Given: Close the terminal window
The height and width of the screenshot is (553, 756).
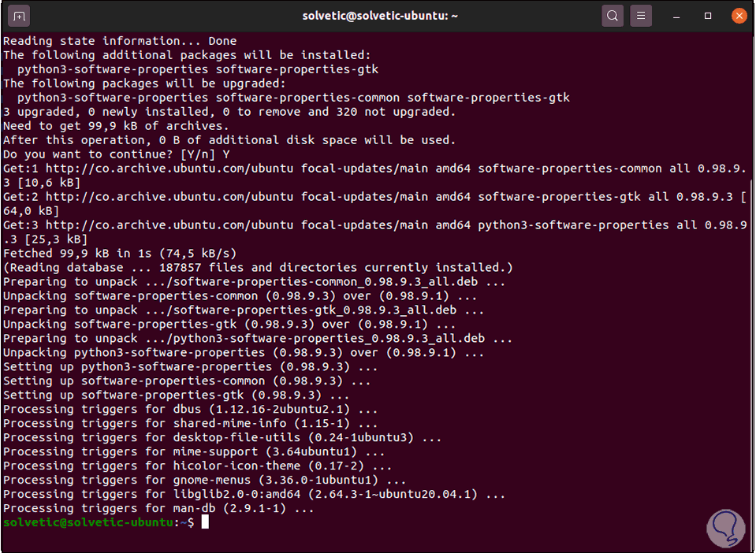Looking at the screenshot, I should pyautogui.click(x=738, y=15).
